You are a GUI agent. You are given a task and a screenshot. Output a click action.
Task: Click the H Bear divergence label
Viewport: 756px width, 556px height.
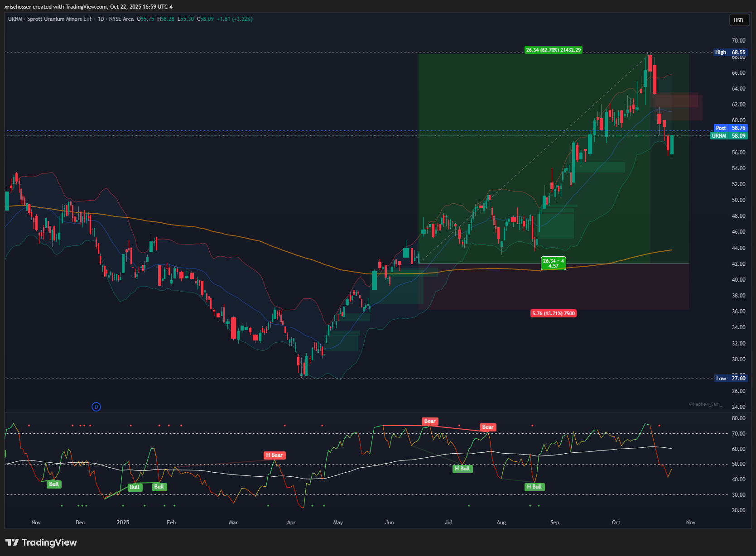(x=274, y=455)
